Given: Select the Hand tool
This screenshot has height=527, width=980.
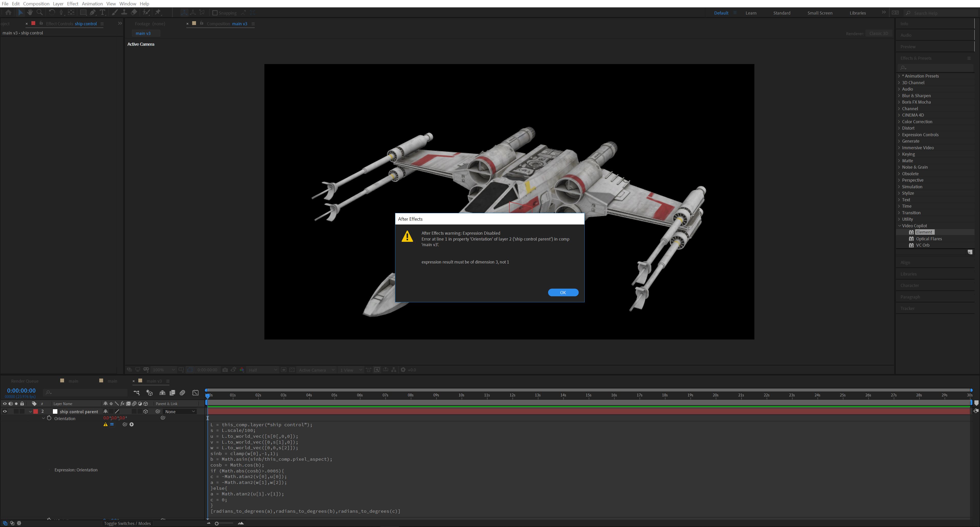Looking at the screenshot, I should 30,12.
